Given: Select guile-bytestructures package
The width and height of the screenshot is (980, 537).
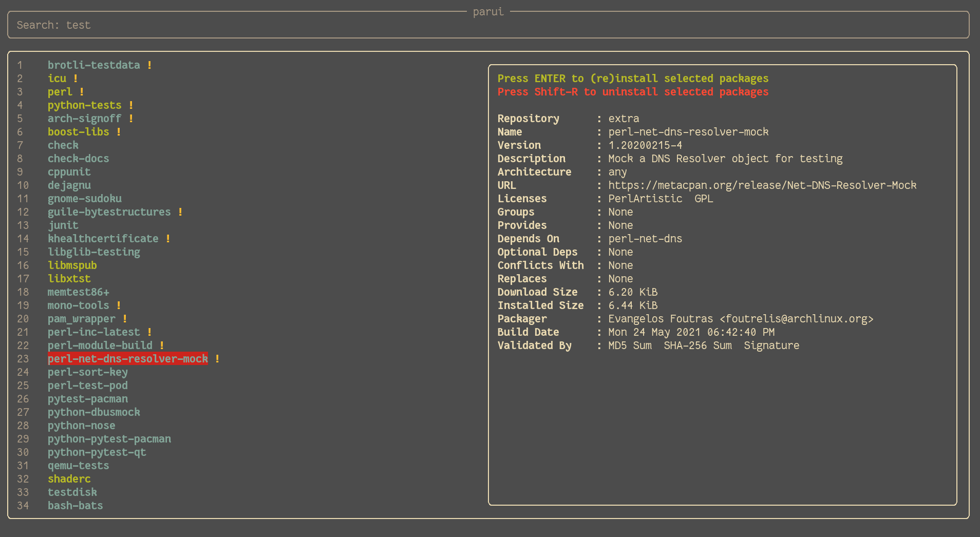Looking at the screenshot, I should (109, 212).
